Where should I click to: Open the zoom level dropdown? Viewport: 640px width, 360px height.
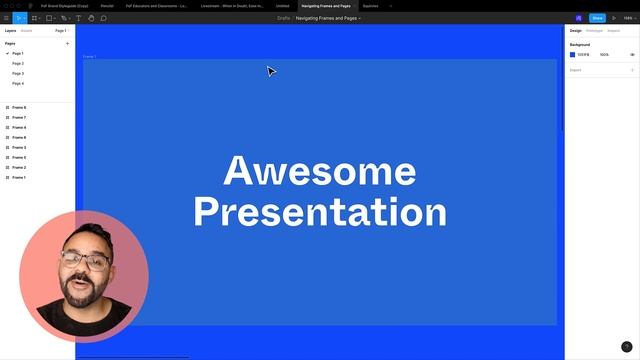pos(629,18)
